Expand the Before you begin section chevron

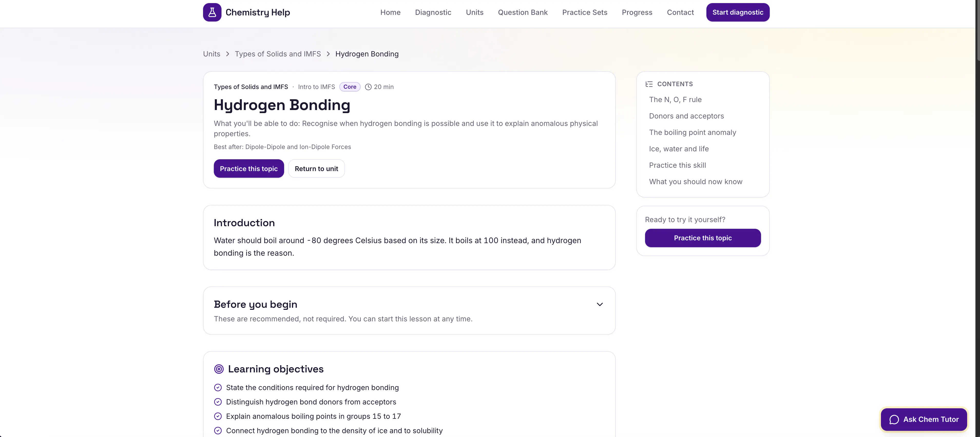point(600,304)
